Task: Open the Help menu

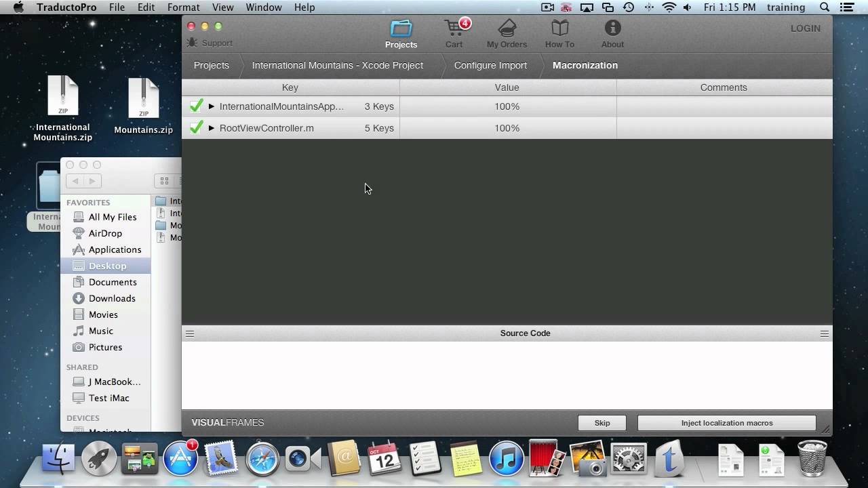Action: [304, 7]
